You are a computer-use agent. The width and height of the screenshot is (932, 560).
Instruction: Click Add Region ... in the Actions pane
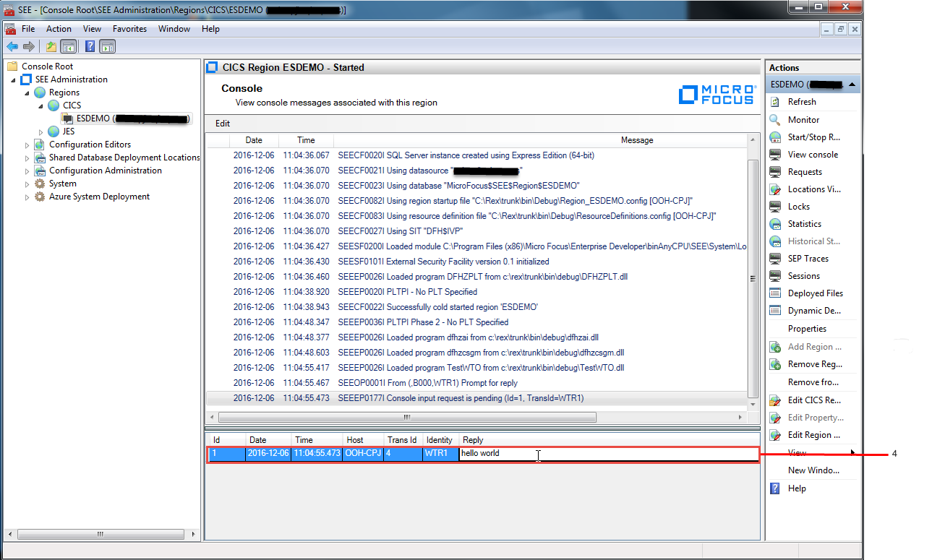[814, 347]
